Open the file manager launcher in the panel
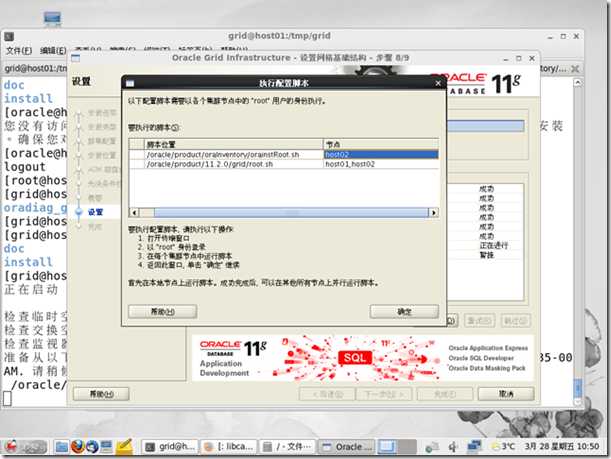Image resolution: width=611 pixels, height=459 pixels. [61, 447]
